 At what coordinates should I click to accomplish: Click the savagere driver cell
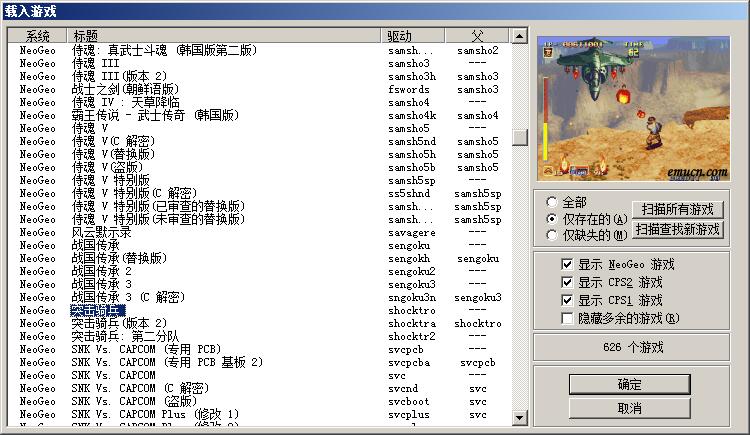coord(412,232)
